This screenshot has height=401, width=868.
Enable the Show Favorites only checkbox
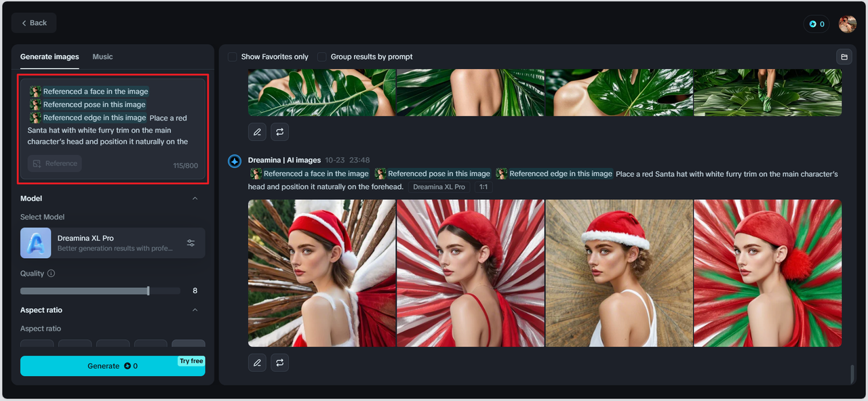click(233, 57)
